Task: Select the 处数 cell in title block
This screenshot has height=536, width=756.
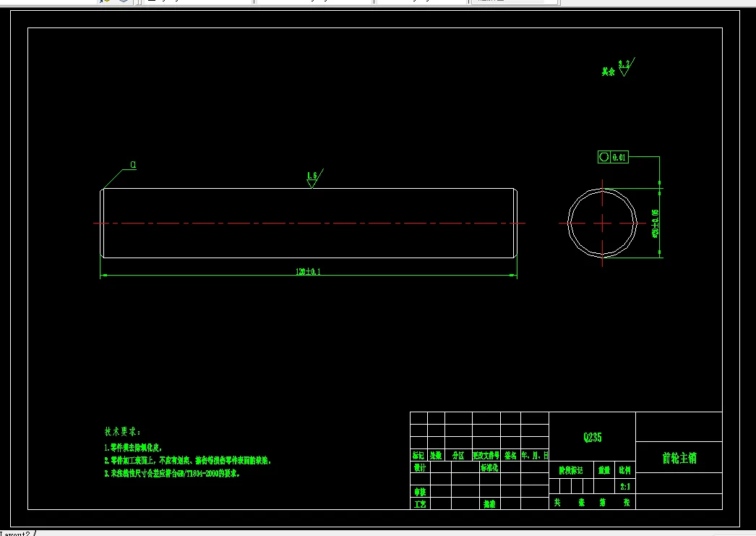Action: (x=436, y=455)
